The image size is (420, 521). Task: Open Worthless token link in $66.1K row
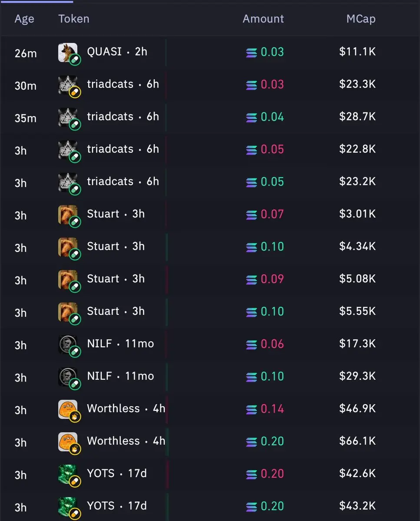pyautogui.click(x=113, y=441)
